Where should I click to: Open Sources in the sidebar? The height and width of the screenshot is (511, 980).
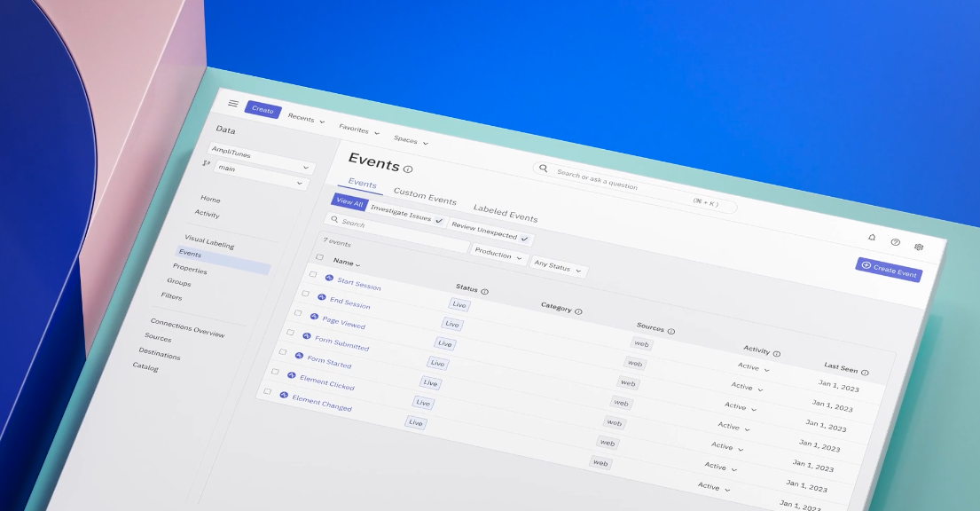[x=158, y=337]
